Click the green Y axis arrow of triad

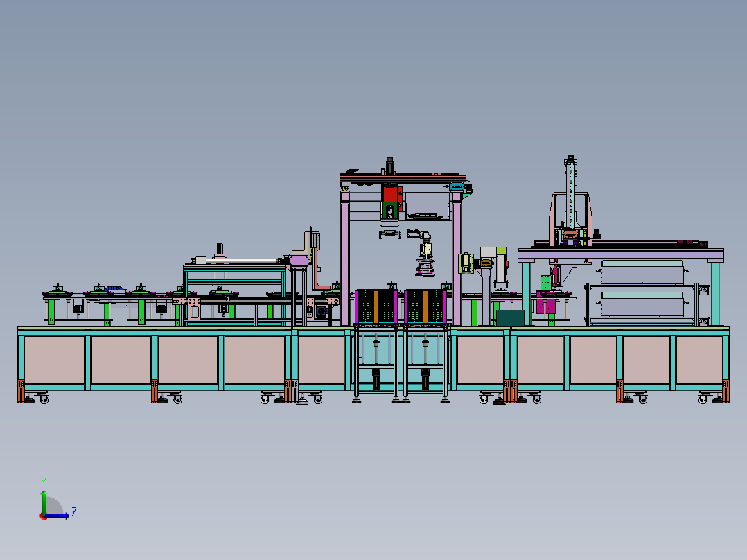[x=44, y=502]
